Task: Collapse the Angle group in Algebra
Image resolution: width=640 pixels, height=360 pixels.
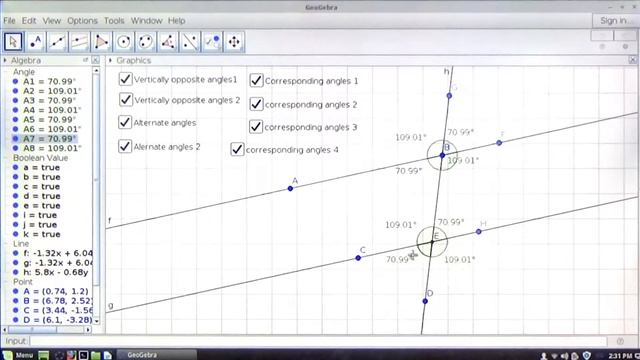Action: 7,72
